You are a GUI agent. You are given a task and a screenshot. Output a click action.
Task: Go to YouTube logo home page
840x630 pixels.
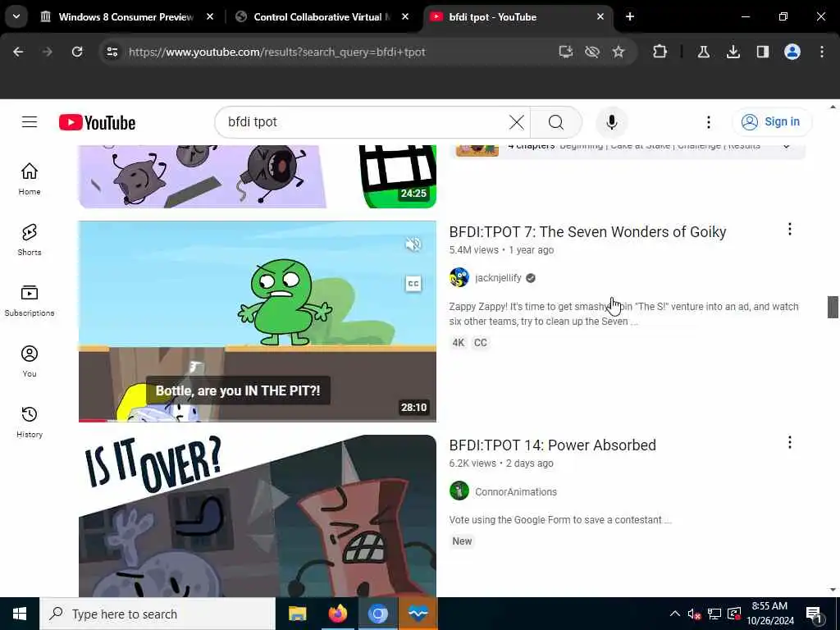[x=97, y=123]
